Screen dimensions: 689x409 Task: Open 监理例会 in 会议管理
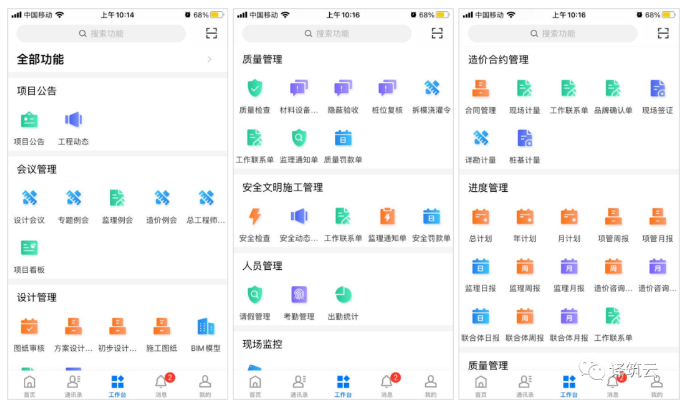click(x=117, y=198)
